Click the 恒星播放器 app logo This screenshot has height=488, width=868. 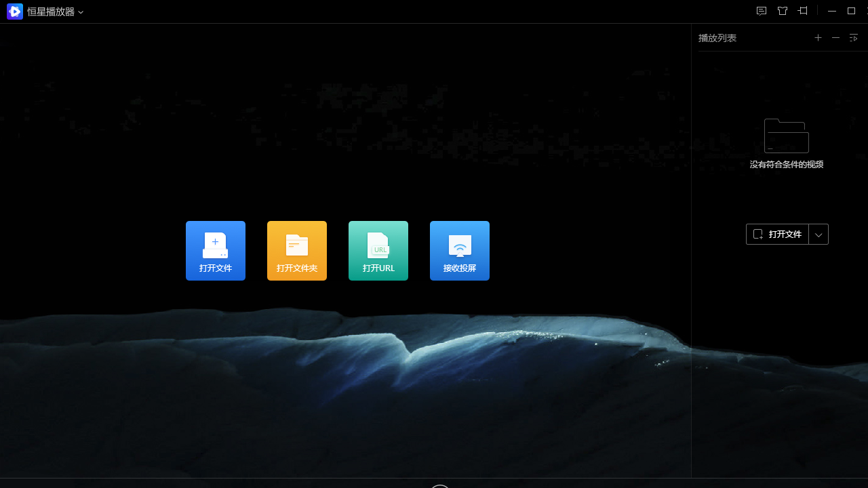coord(14,12)
